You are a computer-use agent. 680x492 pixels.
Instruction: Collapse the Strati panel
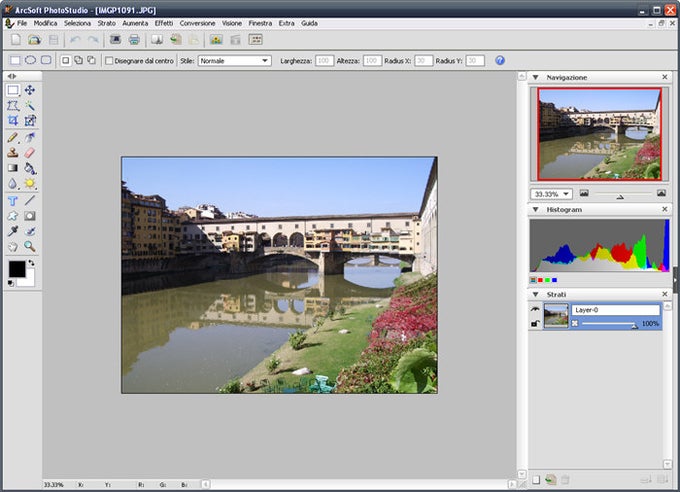pos(536,295)
